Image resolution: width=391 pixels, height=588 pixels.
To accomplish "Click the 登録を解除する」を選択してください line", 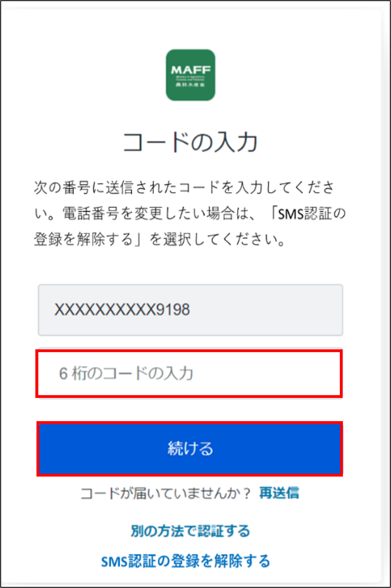I will [159, 239].
